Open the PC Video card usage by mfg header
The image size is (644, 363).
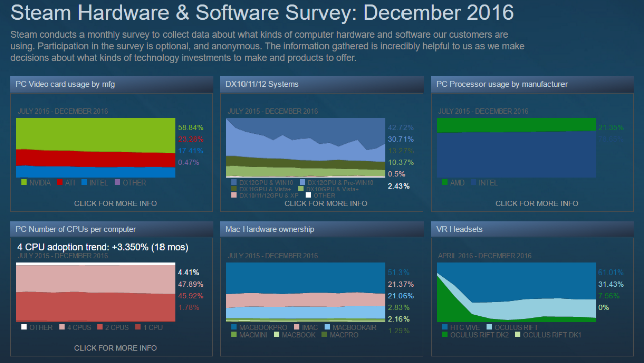pyautogui.click(x=111, y=84)
